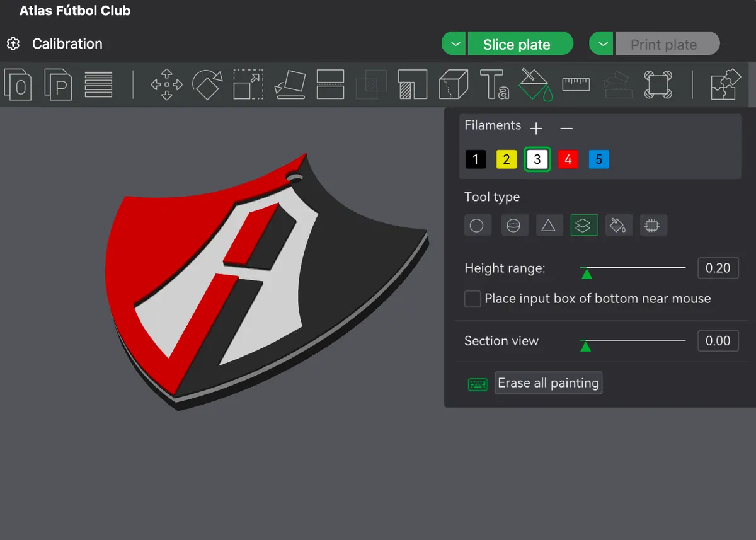Select the Sphere brush tool type
This screenshot has height=540, width=756.
pos(514,225)
